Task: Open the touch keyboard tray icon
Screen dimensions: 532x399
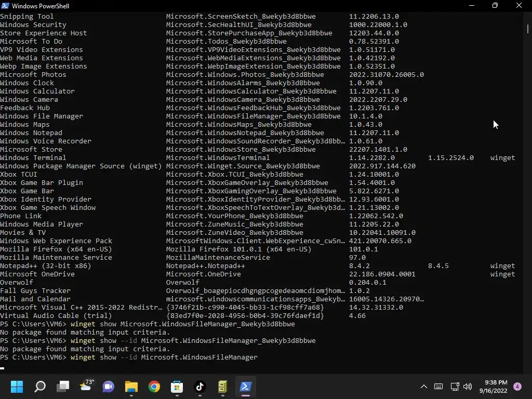Action: coord(438,387)
